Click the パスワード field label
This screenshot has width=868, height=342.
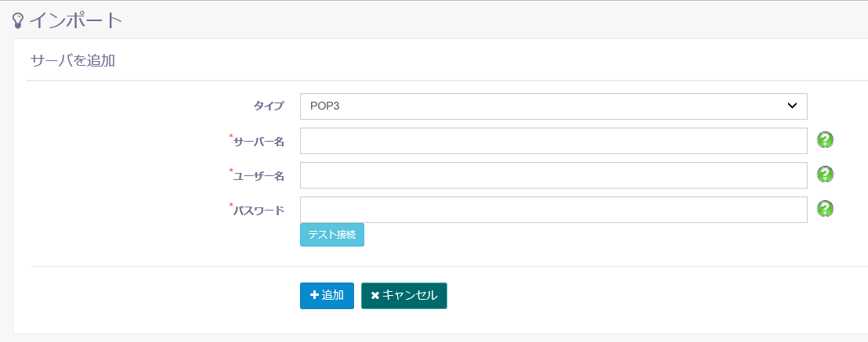pos(259,211)
